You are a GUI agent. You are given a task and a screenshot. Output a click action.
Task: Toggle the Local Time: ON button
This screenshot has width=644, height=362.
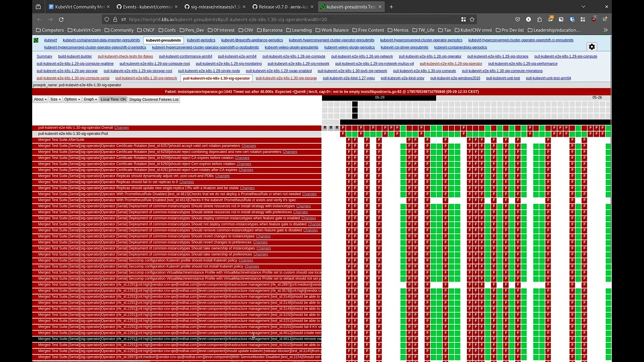click(x=113, y=100)
